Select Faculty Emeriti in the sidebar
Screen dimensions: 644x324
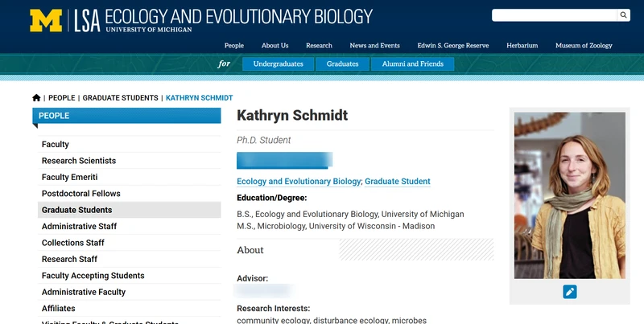coord(129,177)
